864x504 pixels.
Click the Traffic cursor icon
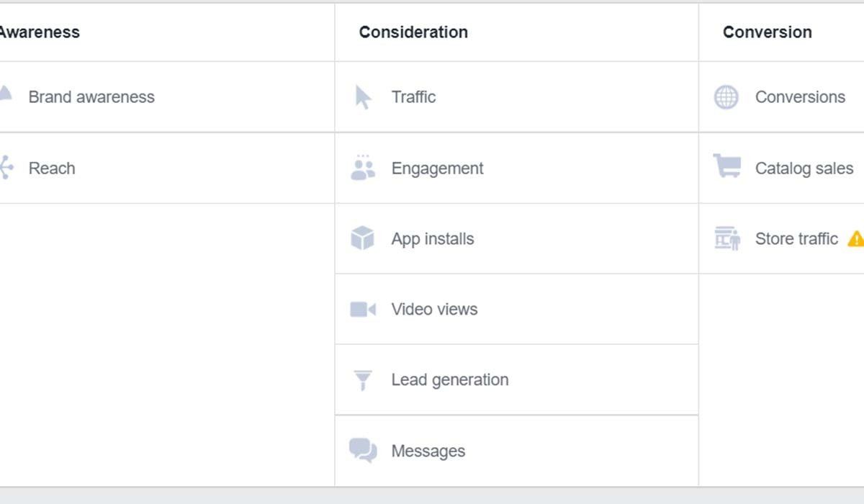tap(363, 97)
